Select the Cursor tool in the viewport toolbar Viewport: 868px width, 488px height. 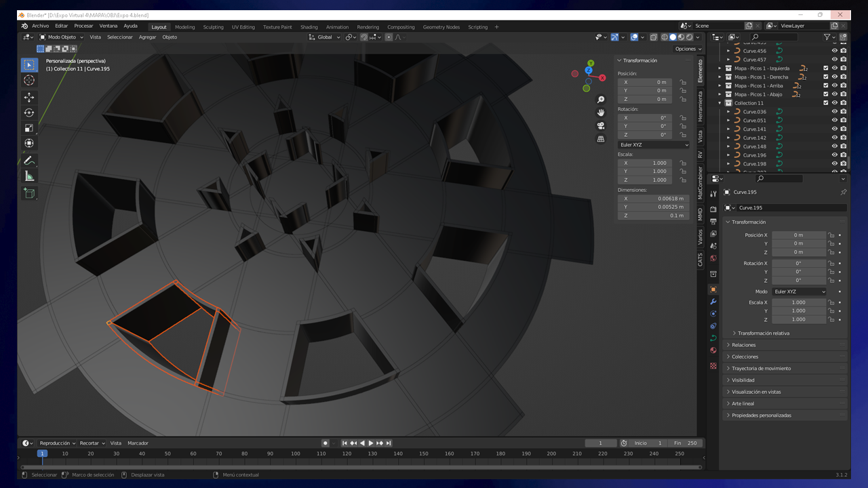[x=29, y=80]
